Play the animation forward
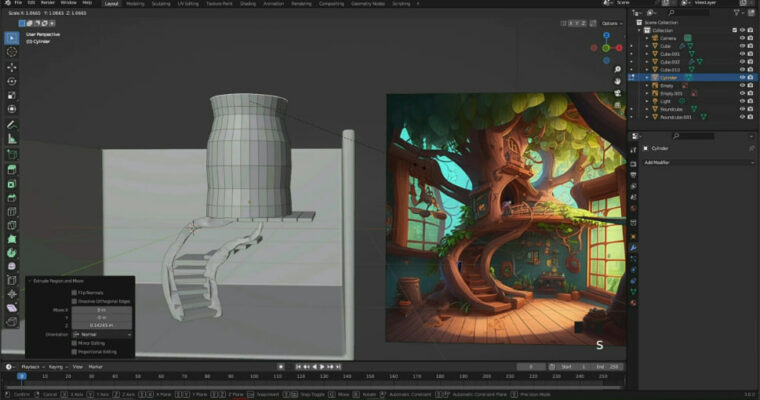 pos(322,367)
